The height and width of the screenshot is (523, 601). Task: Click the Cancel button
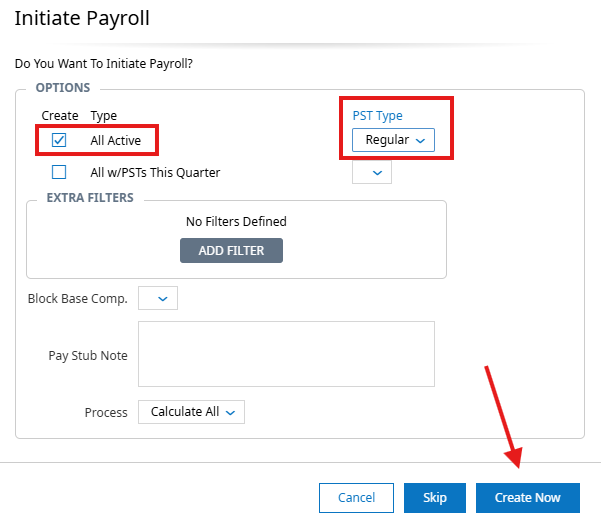[x=356, y=498]
